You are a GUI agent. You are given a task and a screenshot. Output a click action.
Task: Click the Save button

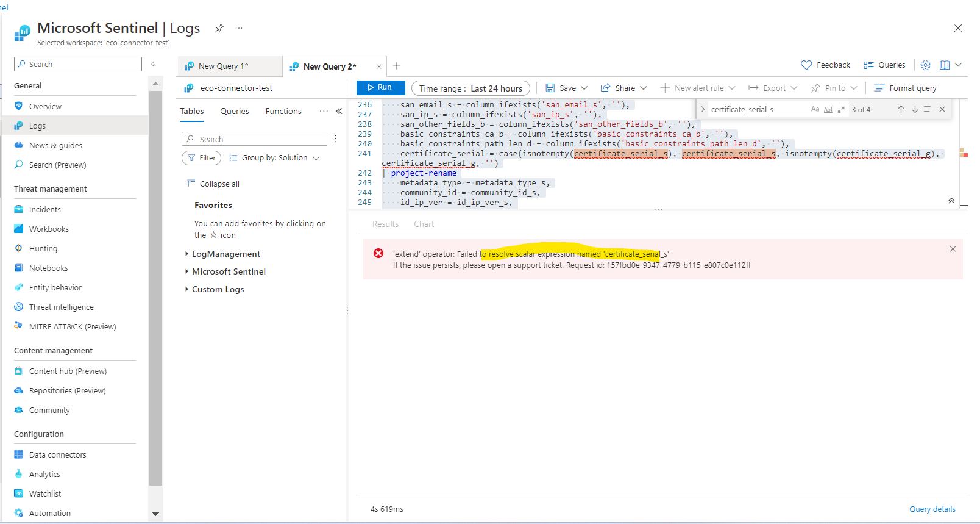pos(561,88)
